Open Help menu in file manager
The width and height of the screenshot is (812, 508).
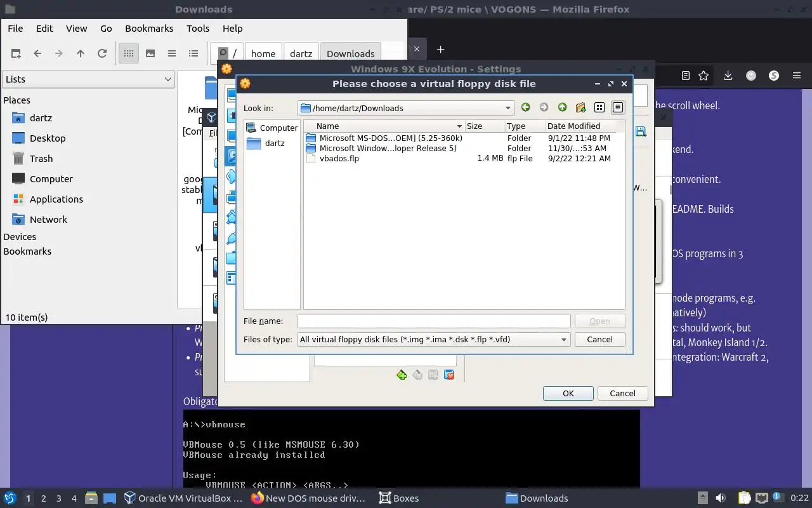coord(232,29)
